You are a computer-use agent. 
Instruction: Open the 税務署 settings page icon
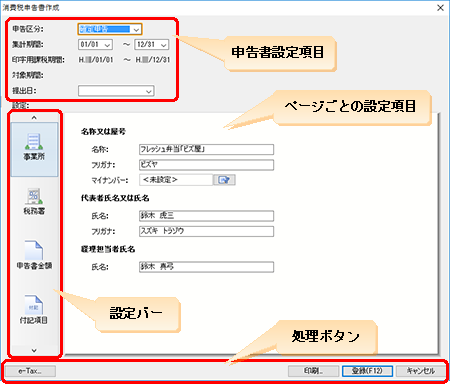point(34,201)
